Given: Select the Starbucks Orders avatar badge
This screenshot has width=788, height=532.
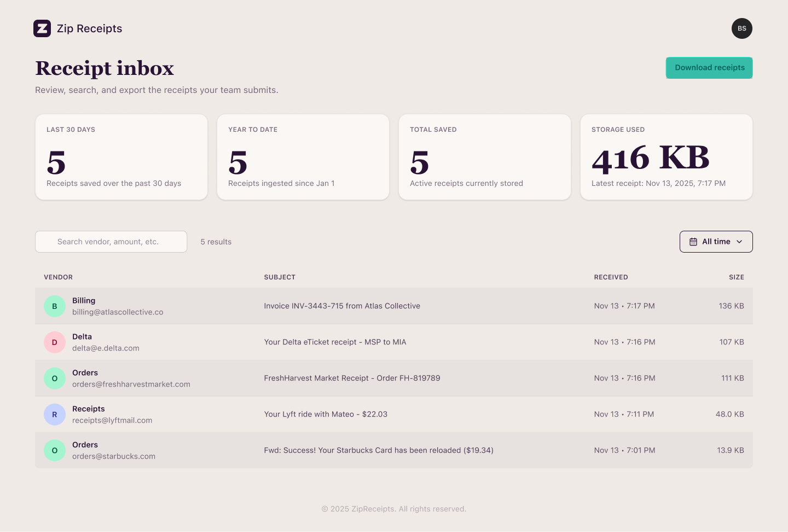Looking at the screenshot, I should tap(55, 450).
